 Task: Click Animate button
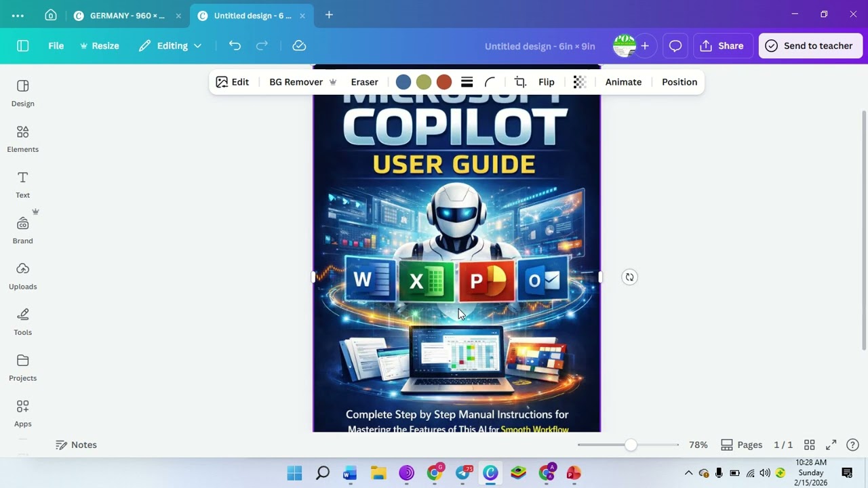coord(623,82)
